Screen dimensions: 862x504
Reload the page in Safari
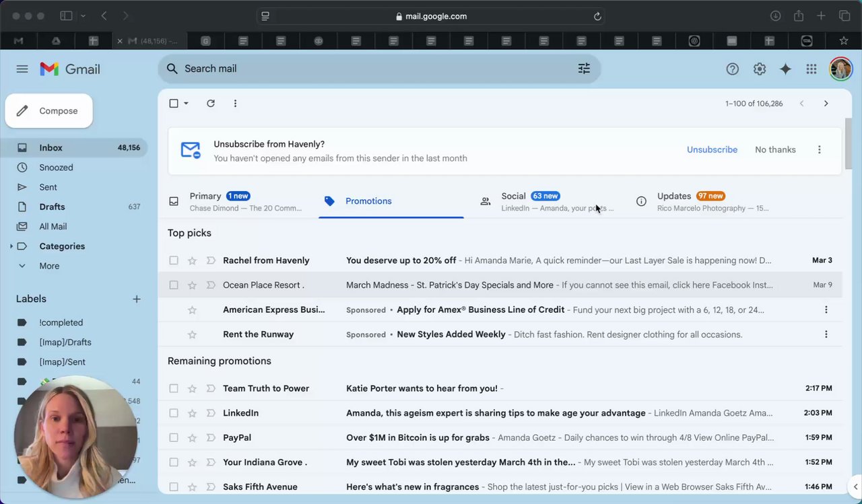click(597, 16)
